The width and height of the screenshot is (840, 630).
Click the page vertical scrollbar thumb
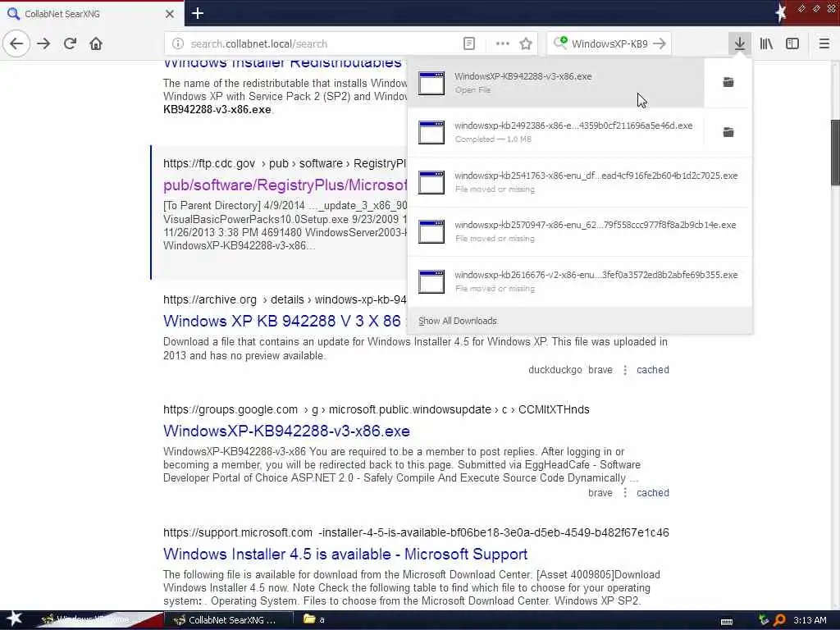click(x=835, y=153)
